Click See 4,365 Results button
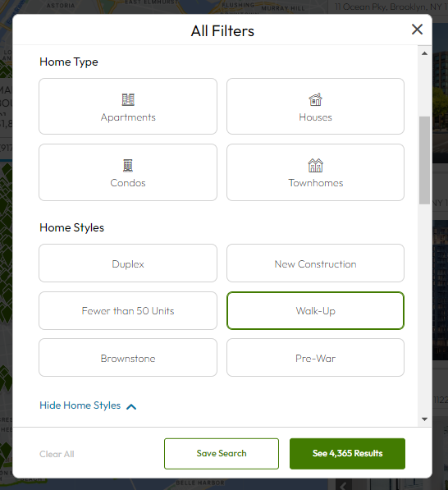Screen dimensions: 448x490 tap(347, 453)
